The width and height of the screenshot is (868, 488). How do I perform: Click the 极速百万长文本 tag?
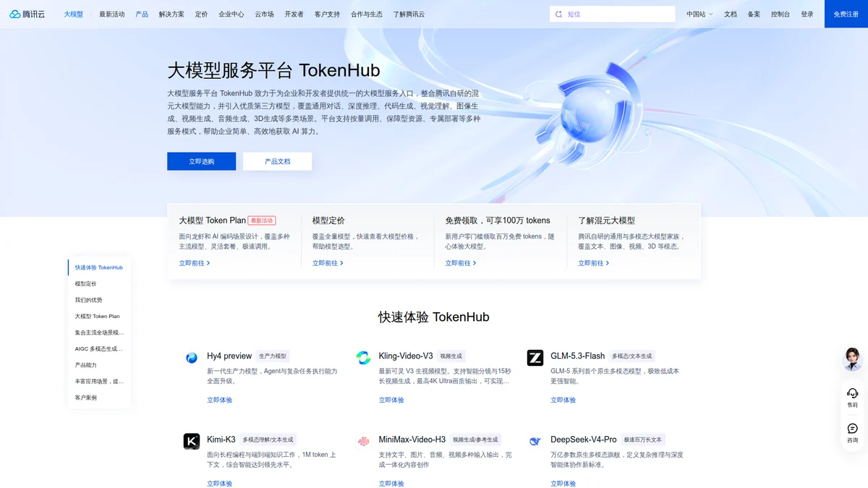tap(643, 440)
